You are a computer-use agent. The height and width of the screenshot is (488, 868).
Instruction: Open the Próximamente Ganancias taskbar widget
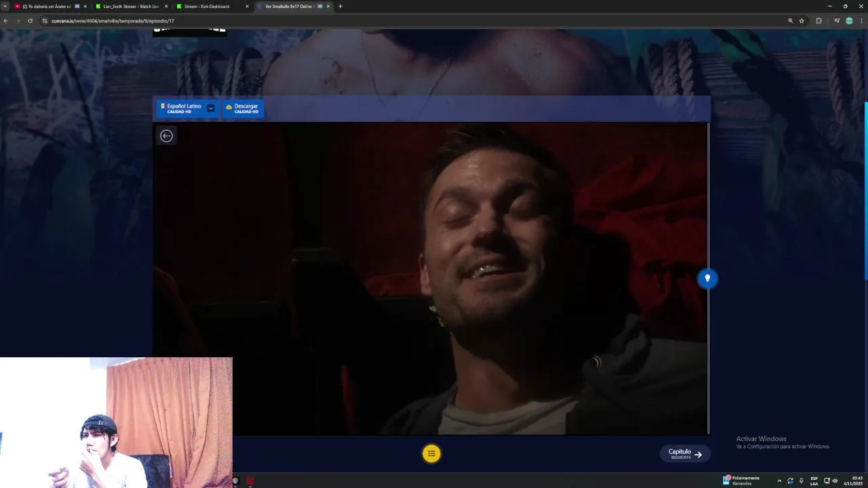(741, 481)
